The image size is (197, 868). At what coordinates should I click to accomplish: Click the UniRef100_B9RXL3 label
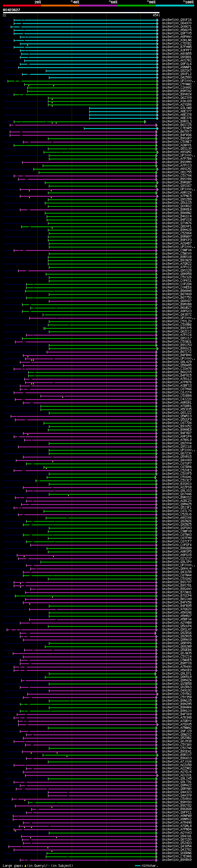(177, 121)
